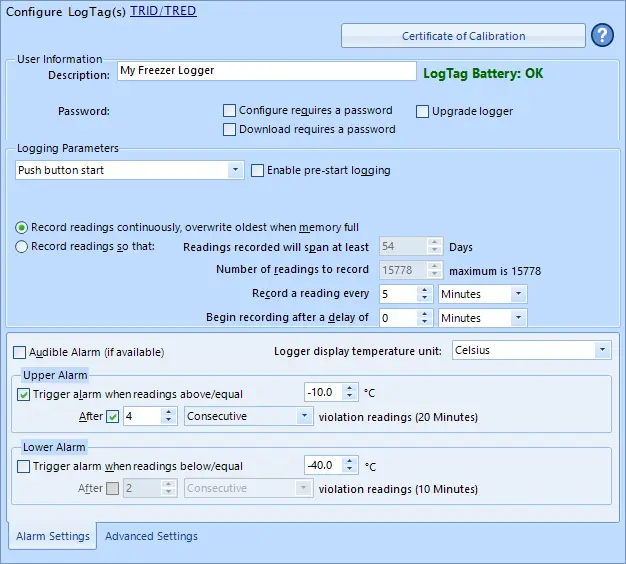Click the Description text field

click(265, 71)
